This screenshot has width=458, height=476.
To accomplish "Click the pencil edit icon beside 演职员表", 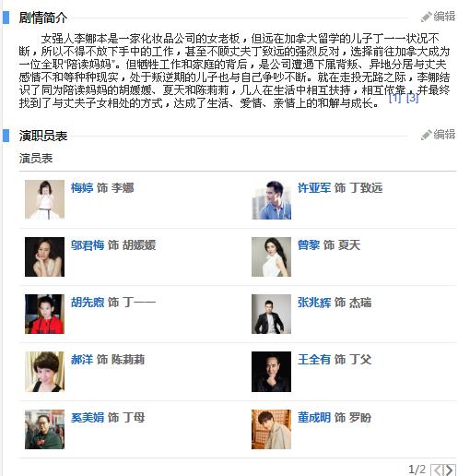I will tap(426, 135).
